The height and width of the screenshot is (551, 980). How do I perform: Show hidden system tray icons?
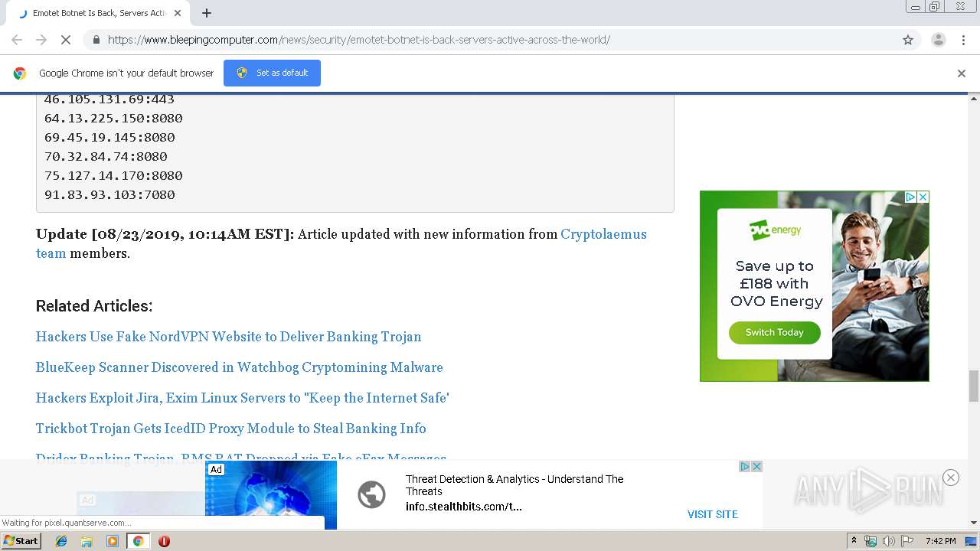point(854,541)
